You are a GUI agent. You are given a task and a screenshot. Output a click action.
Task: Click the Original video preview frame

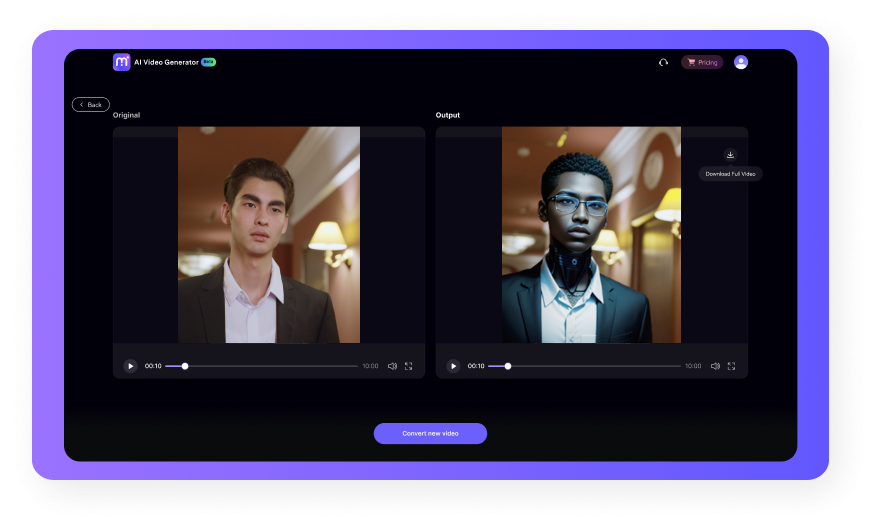pos(269,235)
